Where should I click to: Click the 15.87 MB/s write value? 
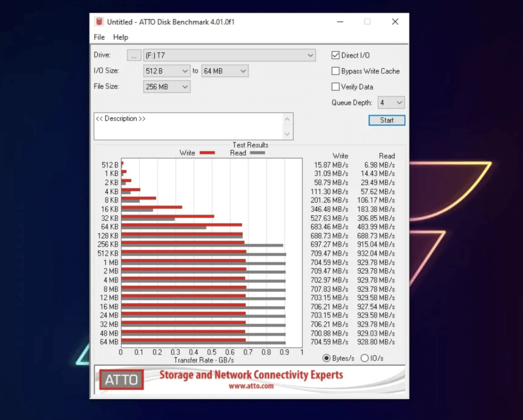point(331,165)
